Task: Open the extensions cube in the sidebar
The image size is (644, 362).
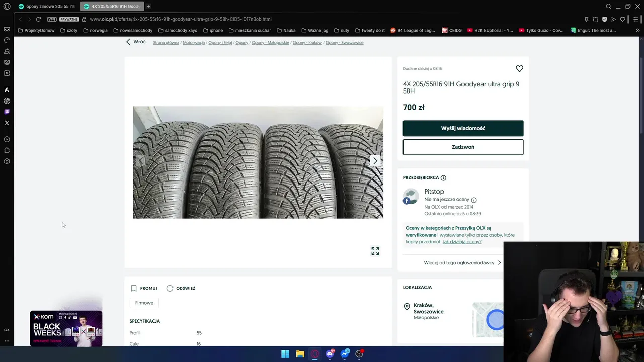Action: tap(7, 150)
